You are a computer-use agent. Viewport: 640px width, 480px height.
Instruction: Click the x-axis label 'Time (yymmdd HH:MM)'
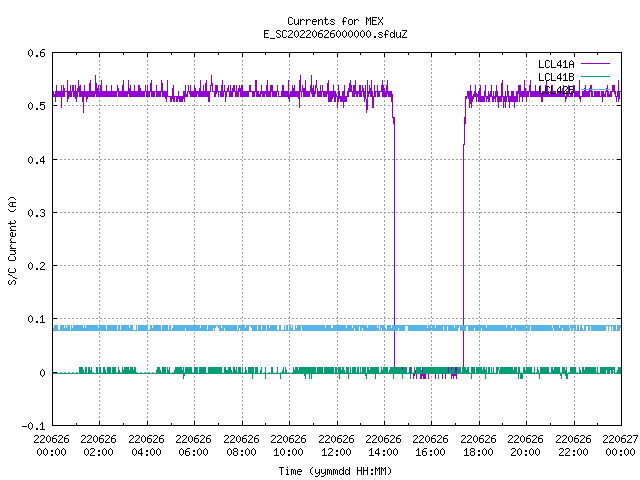(x=335, y=471)
